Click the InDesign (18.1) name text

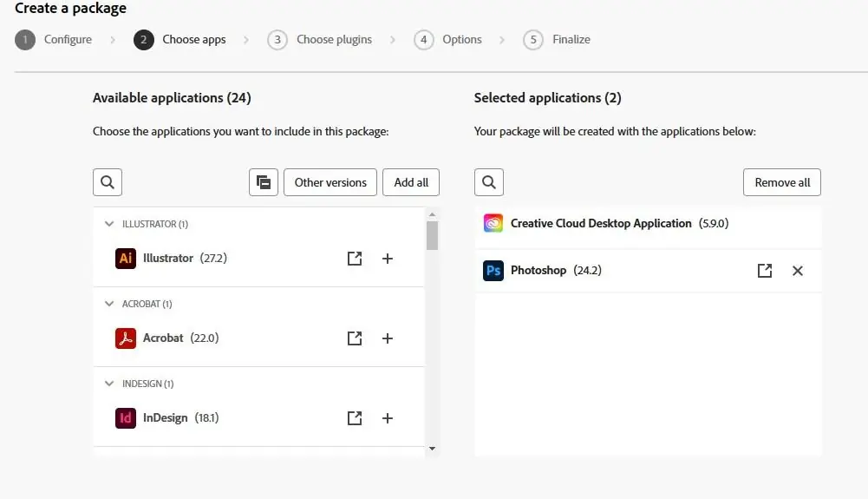(181, 417)
